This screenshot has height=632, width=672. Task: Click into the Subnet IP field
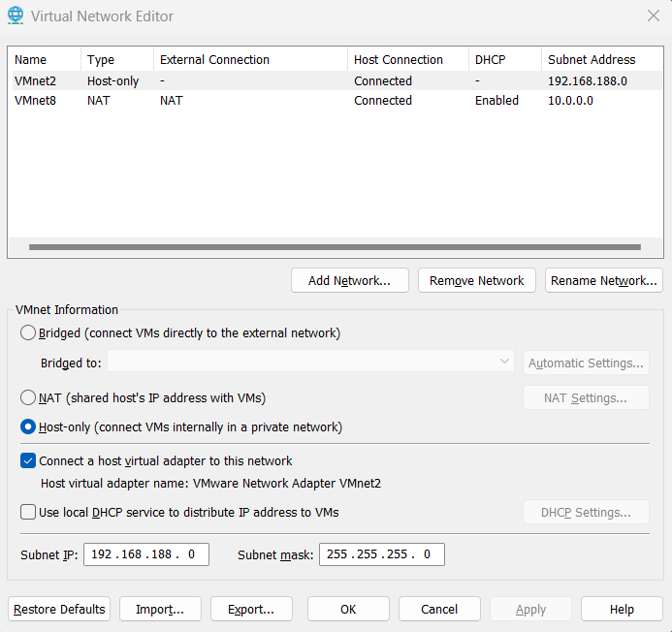pyautogui.click(x=146, y=555)
